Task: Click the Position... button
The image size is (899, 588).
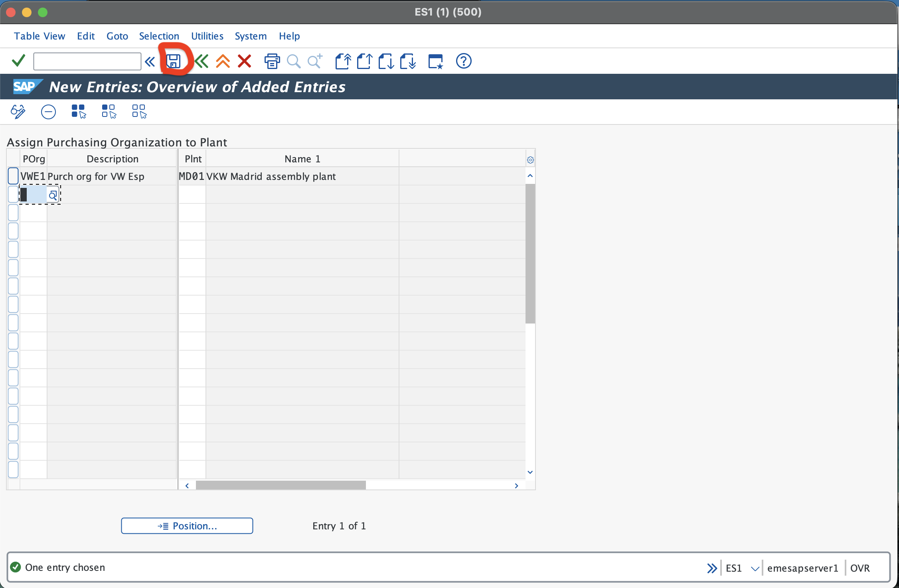Action: (x=187, y=526)
